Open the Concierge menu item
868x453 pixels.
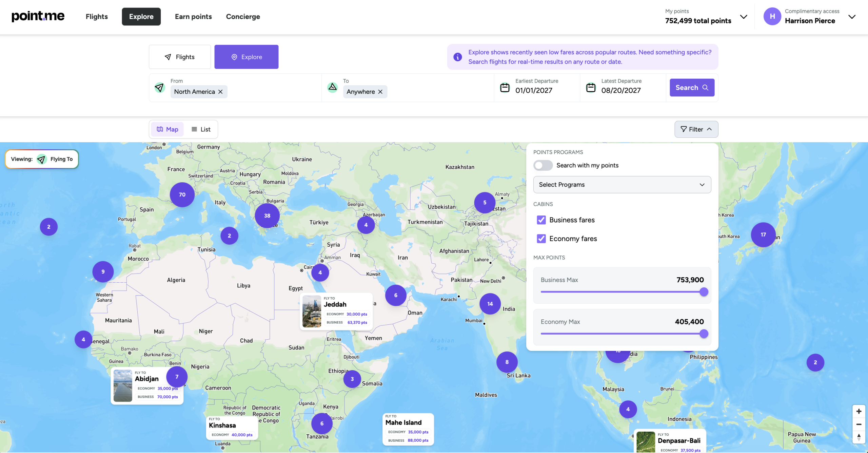pos(243,16)
